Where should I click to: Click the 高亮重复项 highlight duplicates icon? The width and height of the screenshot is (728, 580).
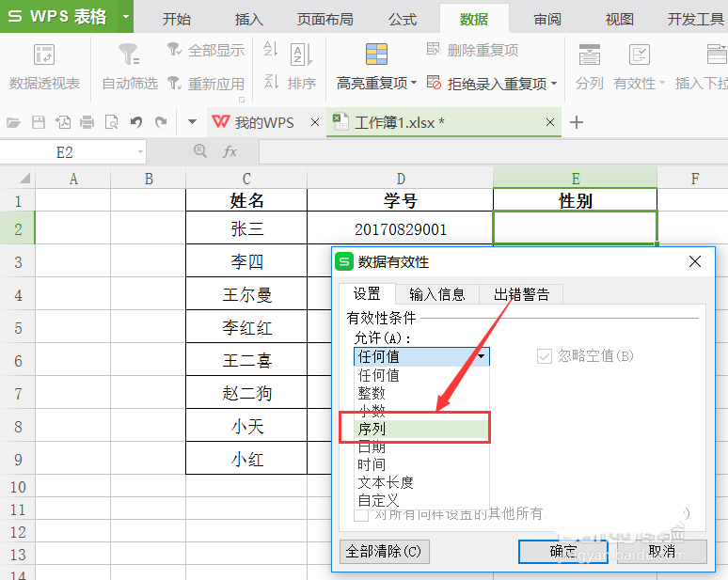click(x=376, y=55)
